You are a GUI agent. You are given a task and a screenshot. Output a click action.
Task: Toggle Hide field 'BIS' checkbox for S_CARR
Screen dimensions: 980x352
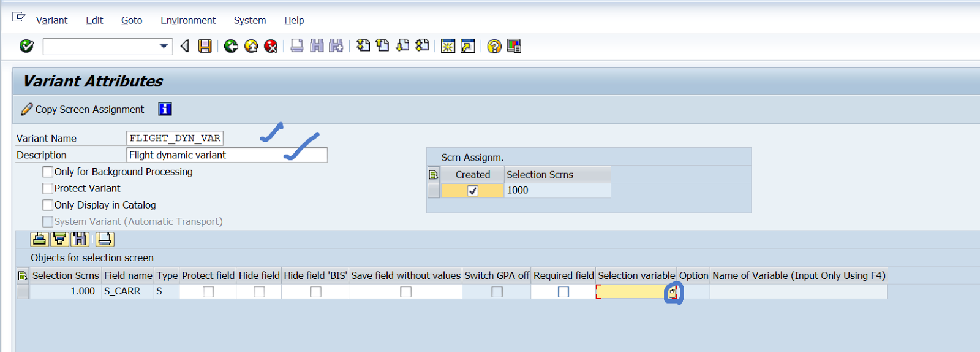[315, 292]
